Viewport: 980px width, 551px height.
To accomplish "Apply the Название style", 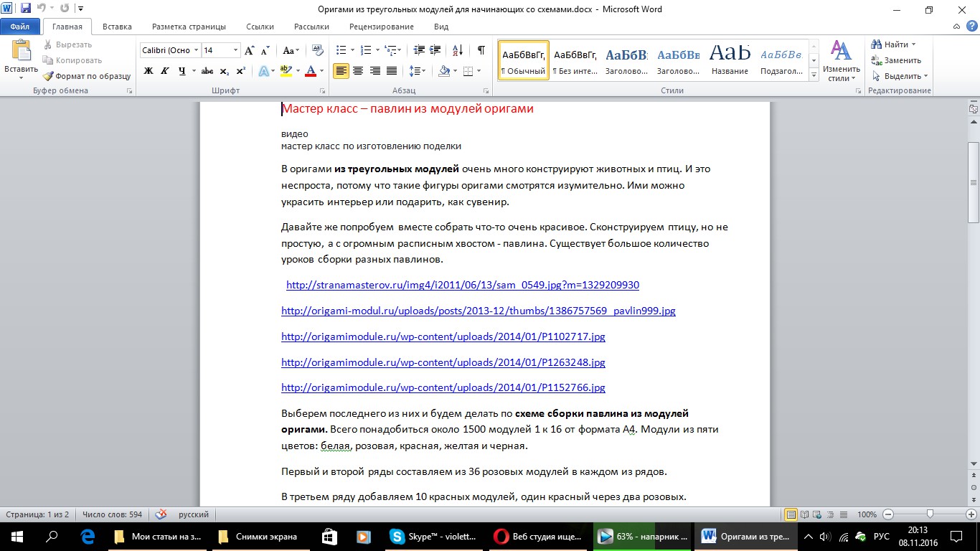I will (x=730, y=60).
